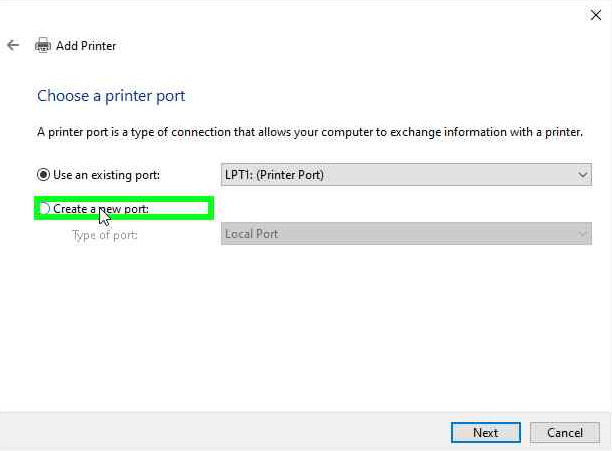Select the 'Use an existing port' radio circle
Image resolution: width=612 pixels, height=451 pixels.
[43, 175]
